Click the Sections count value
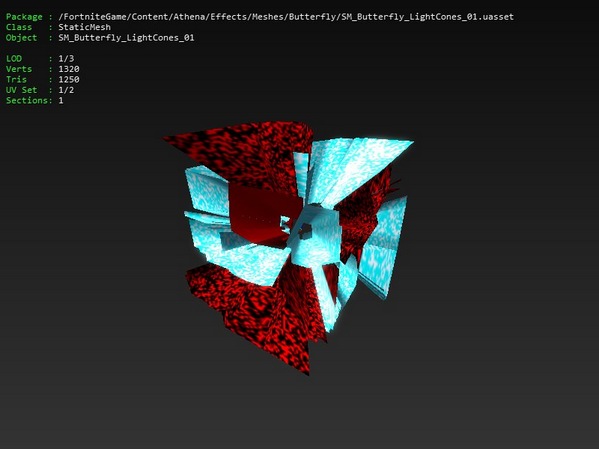The width and height of the screenshot is (599, 449). tap(61, 100)
